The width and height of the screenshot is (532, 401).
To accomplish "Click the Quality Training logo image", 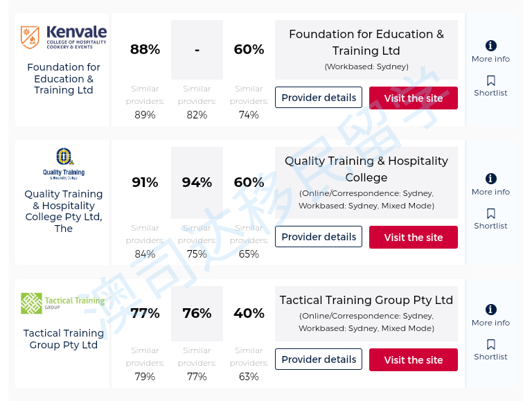I will pos(63,164).
